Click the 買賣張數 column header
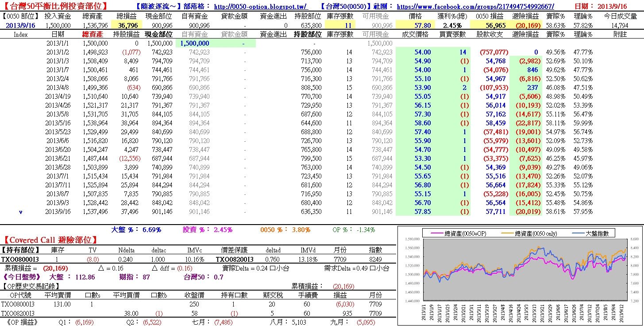The height and width of the screenshot is (326, 644). click(x=452, y=34)
